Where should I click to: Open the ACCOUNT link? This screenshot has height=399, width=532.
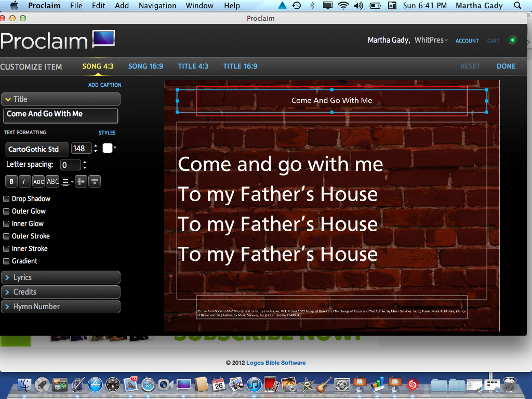coord(467,41)
